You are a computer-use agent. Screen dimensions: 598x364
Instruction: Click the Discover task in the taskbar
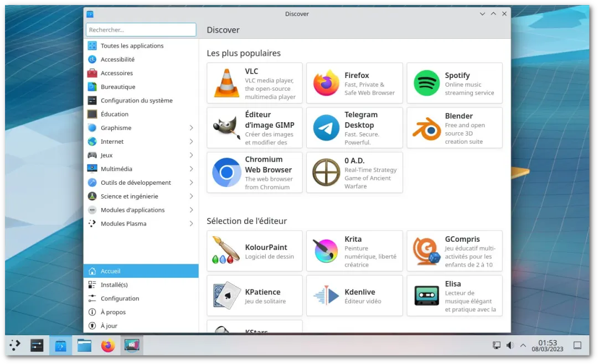pyautogui.click(x=61, y=346)
